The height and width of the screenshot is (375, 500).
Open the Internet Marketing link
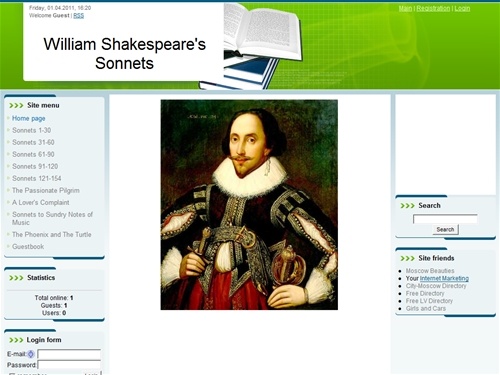tap(444, 278)
